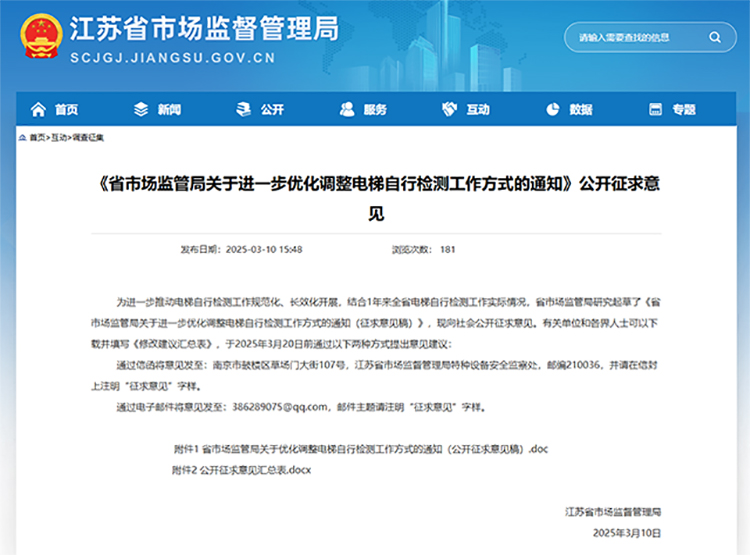
Task: Click the national emblem logo
Action: (x=40, y=39)
